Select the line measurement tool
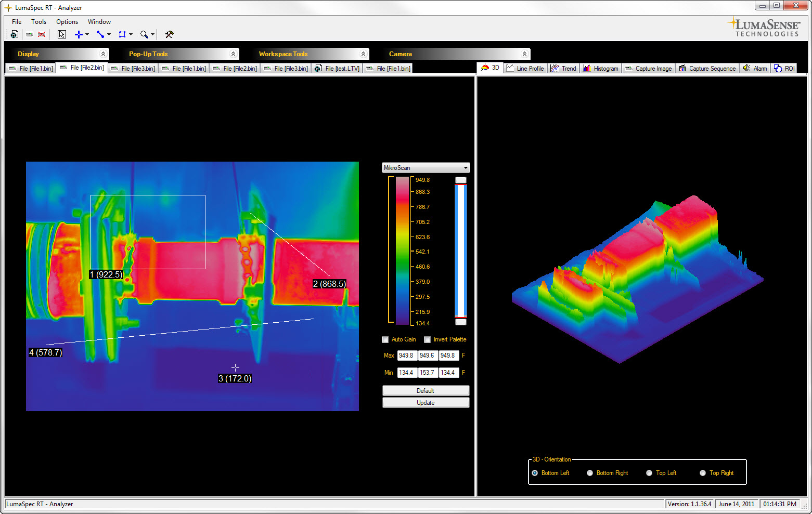 tap(100, 34)
